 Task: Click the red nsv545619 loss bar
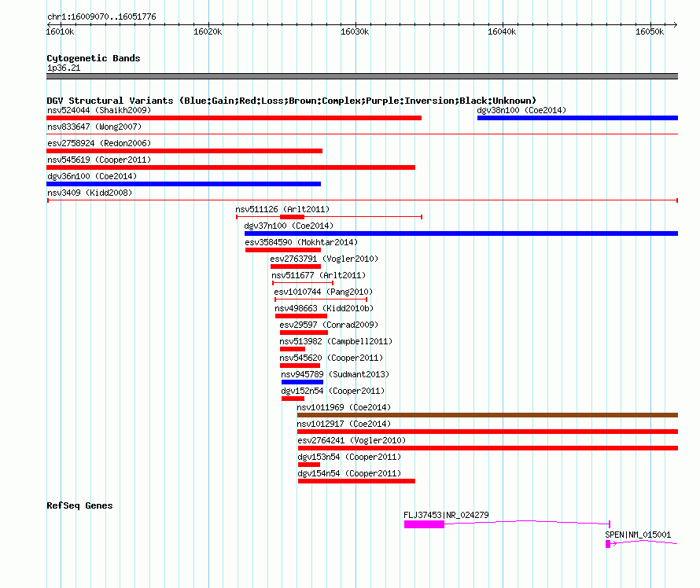(x=230, y=167)
